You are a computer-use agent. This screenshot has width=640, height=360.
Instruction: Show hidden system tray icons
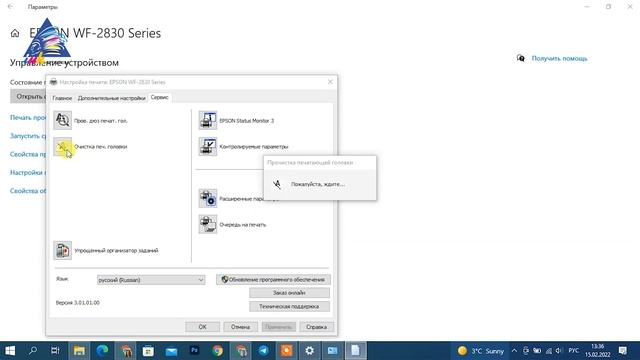point(514,351)
